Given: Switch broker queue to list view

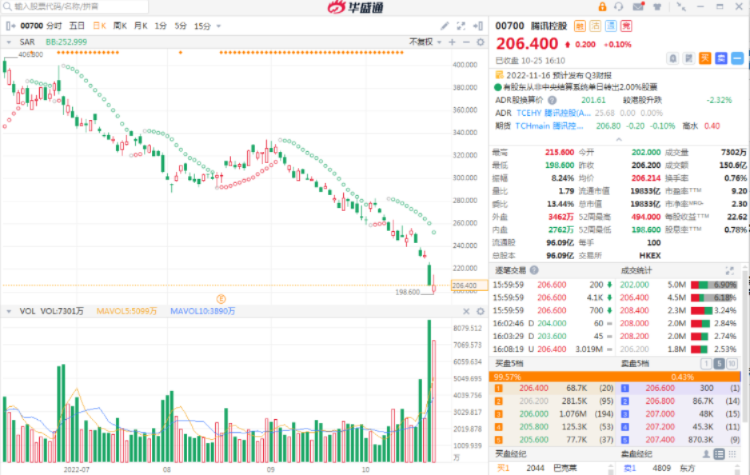Looking at the screenshot, I should pos(719,454).
